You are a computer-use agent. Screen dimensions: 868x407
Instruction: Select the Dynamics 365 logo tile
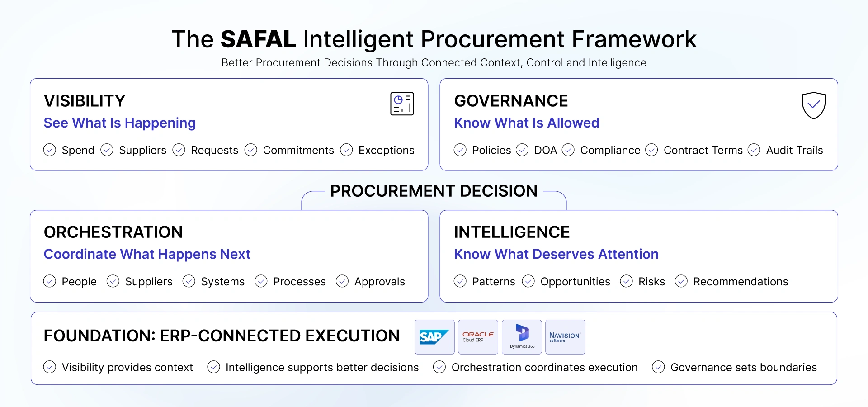(522, 337)
